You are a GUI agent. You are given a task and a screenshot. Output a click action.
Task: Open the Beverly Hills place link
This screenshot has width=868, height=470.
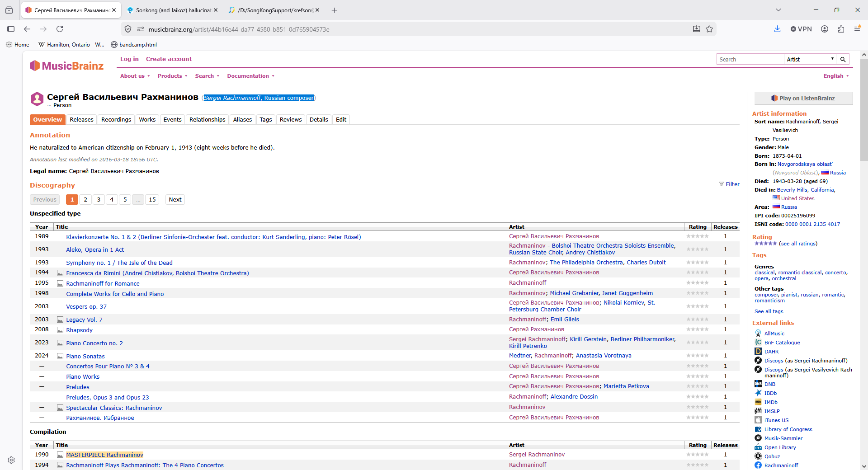[792, 190]
